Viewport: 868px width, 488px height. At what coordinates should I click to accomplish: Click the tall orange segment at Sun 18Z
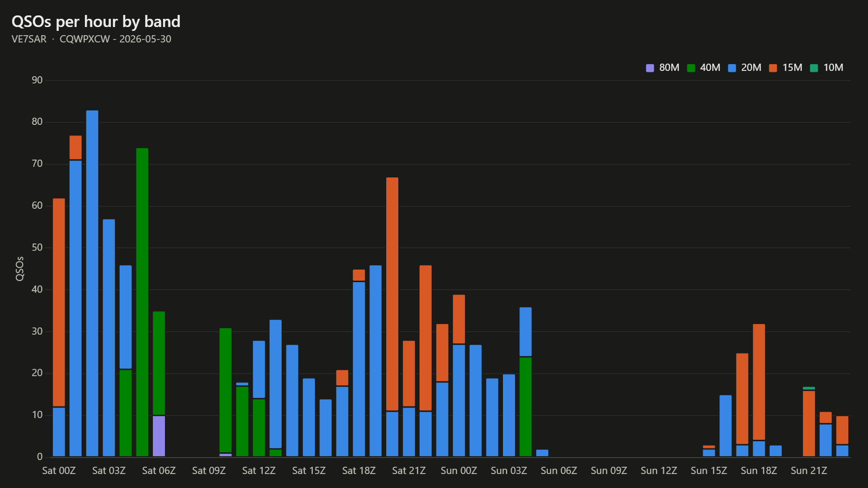coord(759,382)
